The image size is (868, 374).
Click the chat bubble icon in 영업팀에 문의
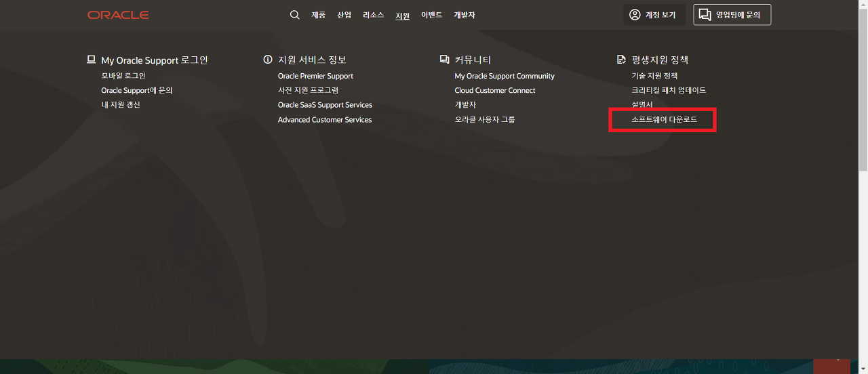[705, 15]
